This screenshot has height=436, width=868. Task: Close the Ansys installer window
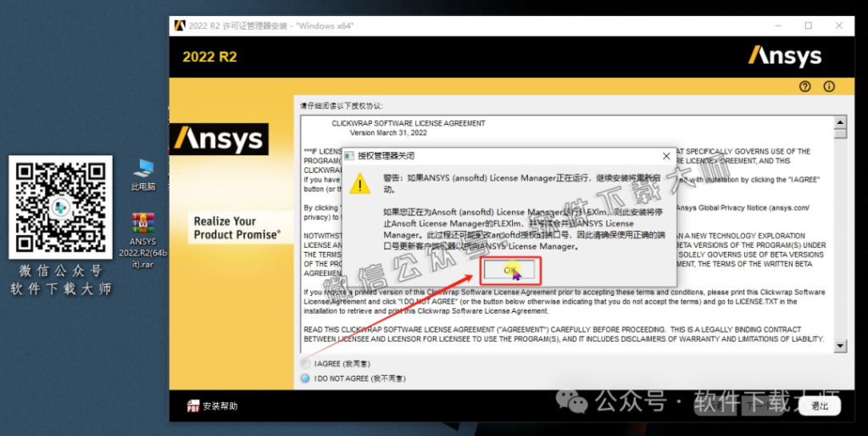(x=839, y=25)
